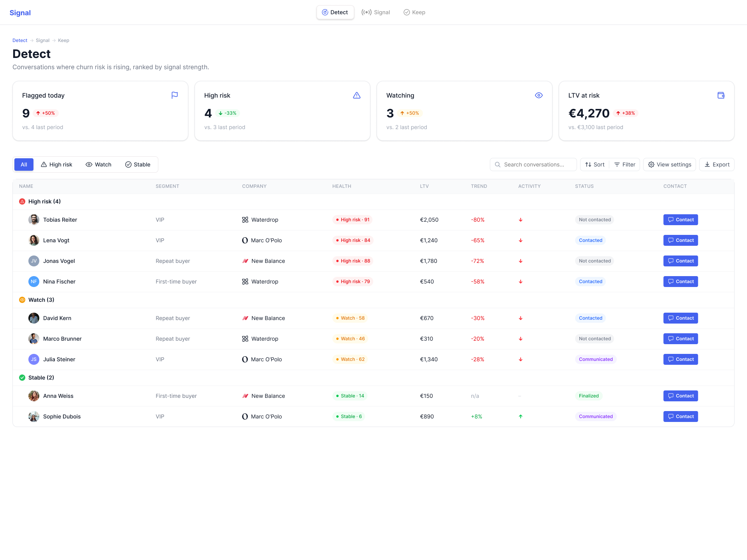Click the Keep breadcrumb link
Screen dimensions: 747x560
63,40
